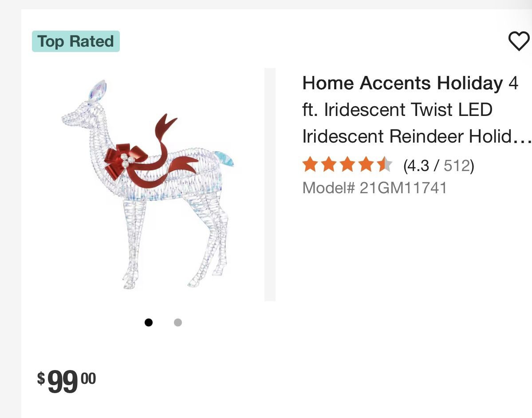Open the 512 reviews link
The image size is (532, 418).
pos(456,165)
